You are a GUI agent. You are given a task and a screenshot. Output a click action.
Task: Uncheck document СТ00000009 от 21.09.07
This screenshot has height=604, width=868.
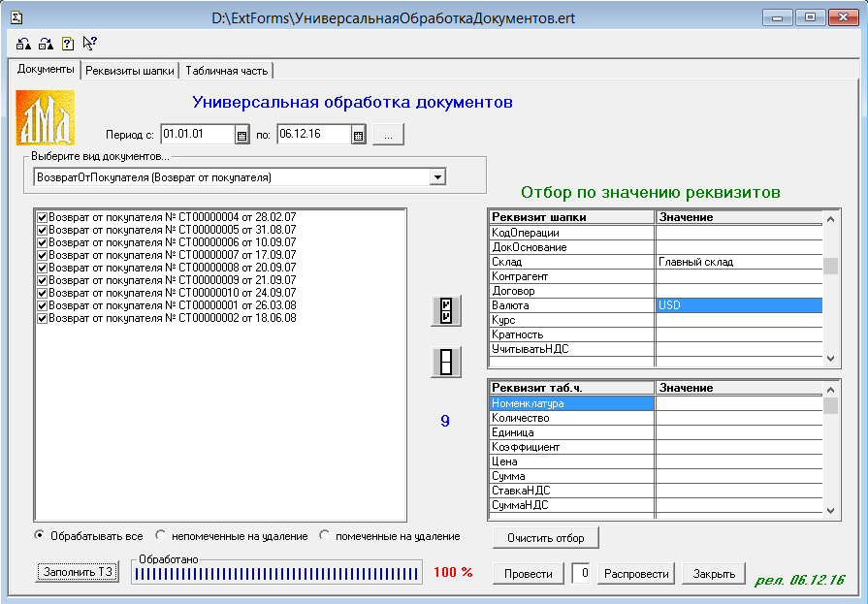(42, 281)
